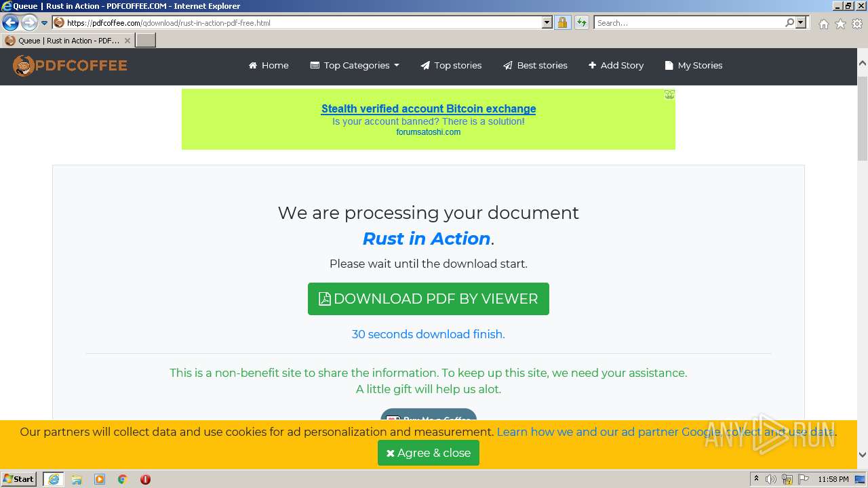868x488 pixels.
Task: Open the Tools gear icon
Action: pyautogui.click(x=857, y=24)
